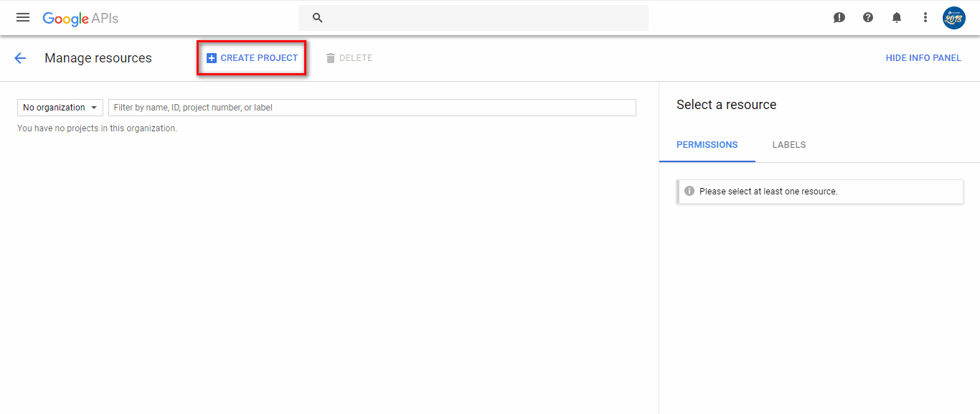
Task: Switch to the LABELS tab
Action: [789, 145]
